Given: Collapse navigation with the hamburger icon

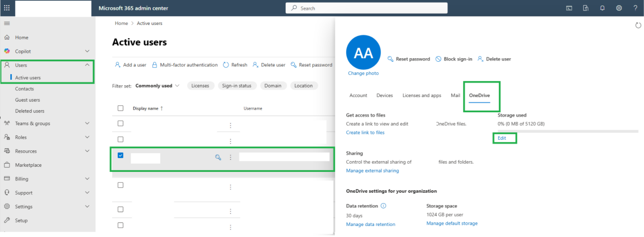Looking at the screenshot, I should (x=7, y=23).
